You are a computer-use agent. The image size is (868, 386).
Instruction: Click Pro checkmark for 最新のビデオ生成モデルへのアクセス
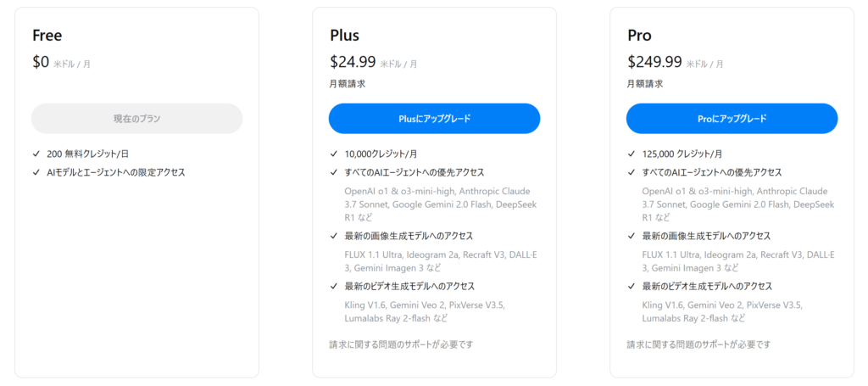tap(632, 286)
